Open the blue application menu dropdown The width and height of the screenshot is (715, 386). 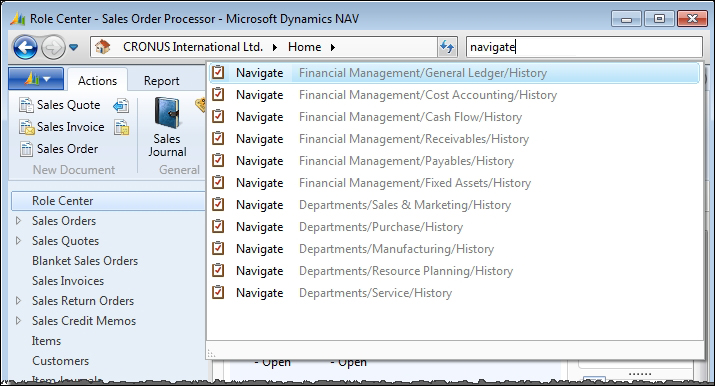click(36, 79)
